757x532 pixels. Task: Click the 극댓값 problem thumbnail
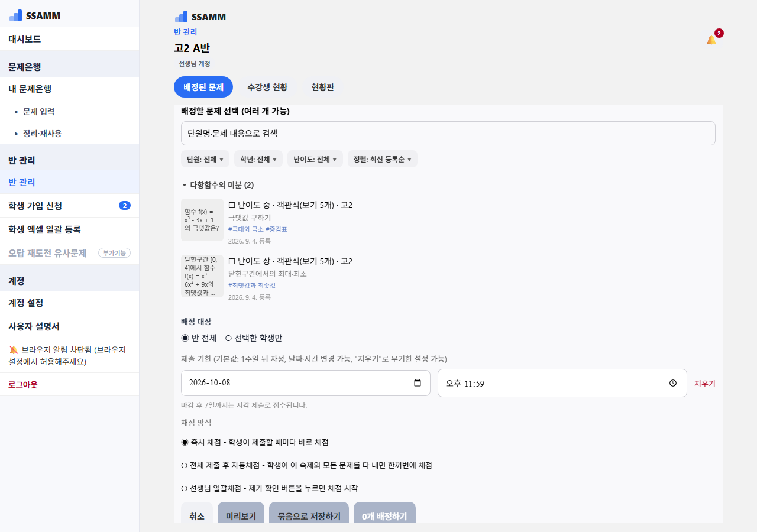[202, 220]
